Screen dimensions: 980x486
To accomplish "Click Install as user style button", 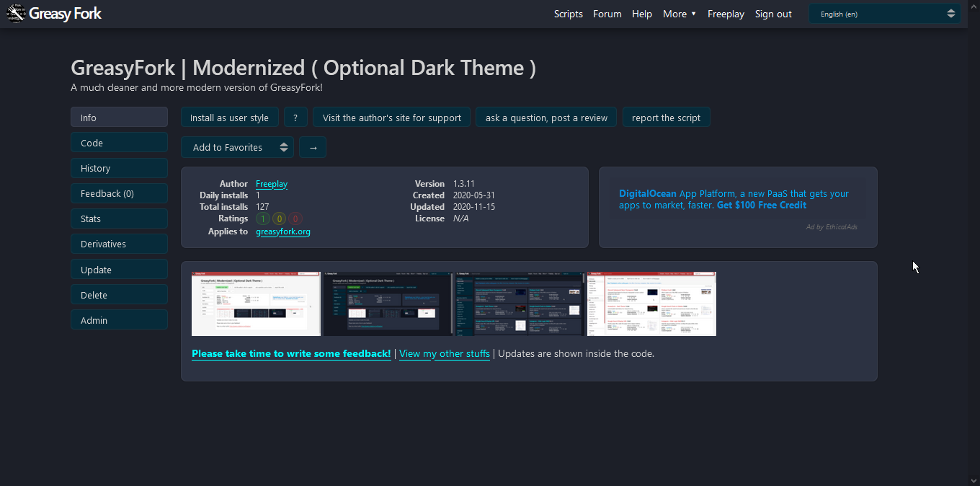I will pos(229,118).
